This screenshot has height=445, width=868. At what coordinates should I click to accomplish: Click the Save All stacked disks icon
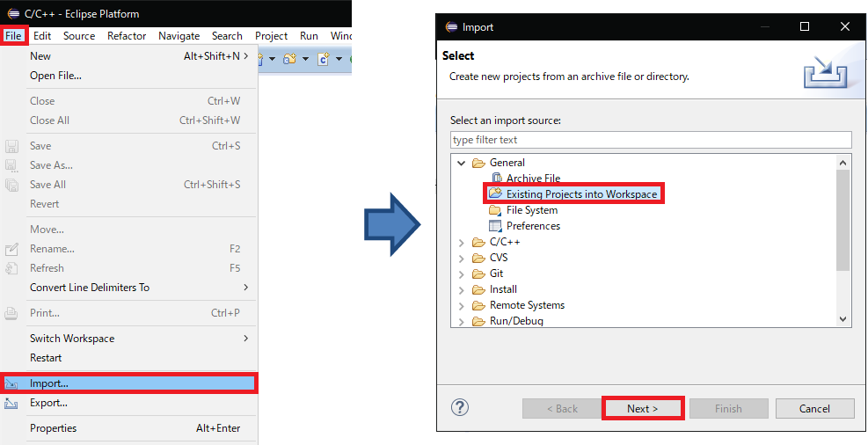click(11, 185)
